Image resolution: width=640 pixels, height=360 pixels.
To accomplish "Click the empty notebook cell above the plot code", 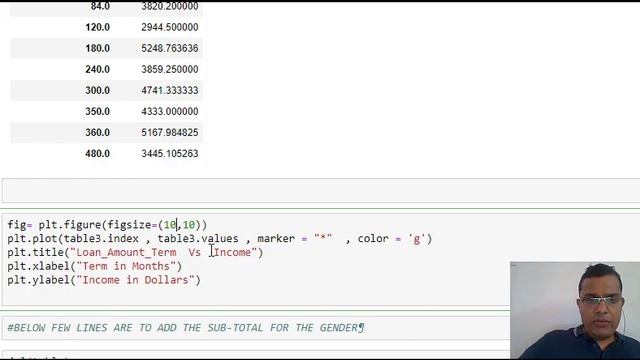I will 321,190.
